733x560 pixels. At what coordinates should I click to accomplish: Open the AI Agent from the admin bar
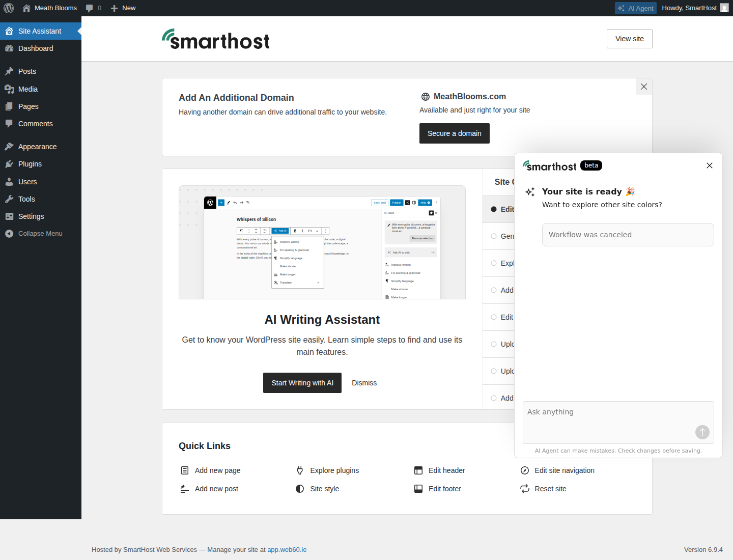pos(635,8)
